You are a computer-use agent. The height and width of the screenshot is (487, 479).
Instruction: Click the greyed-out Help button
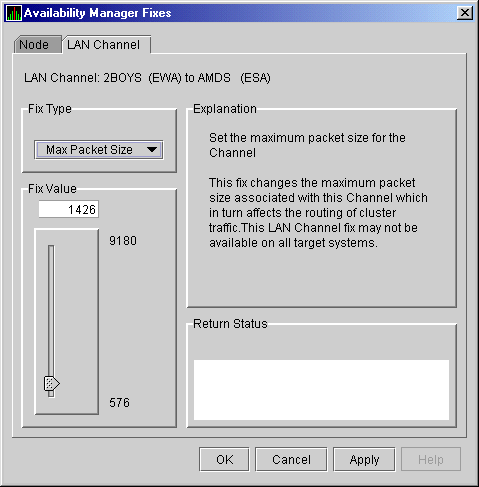click(431, 459)
